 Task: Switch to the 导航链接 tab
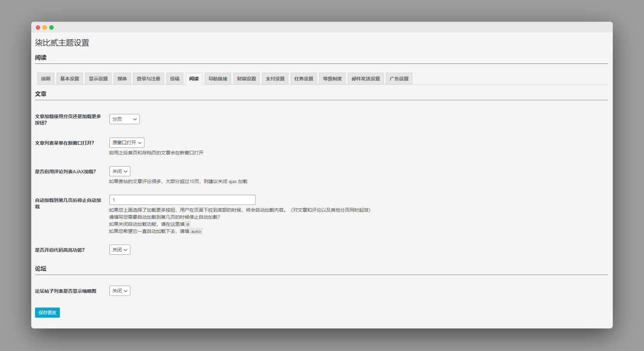point(218,79)
